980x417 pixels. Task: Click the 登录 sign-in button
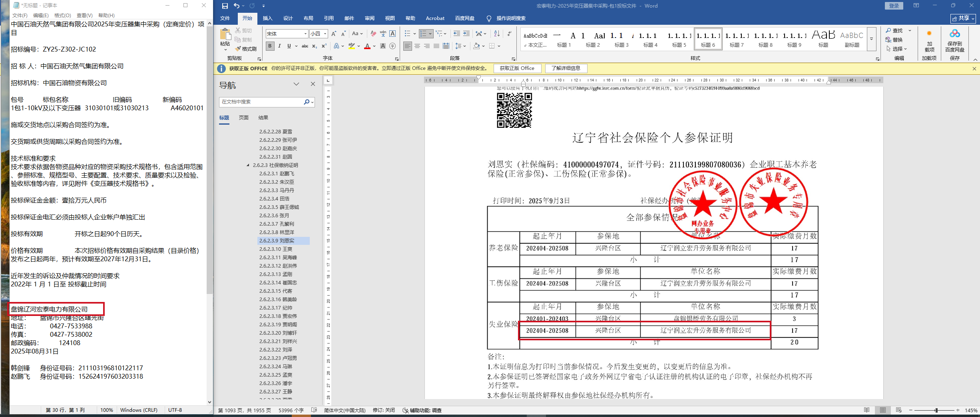click(894, 6)
